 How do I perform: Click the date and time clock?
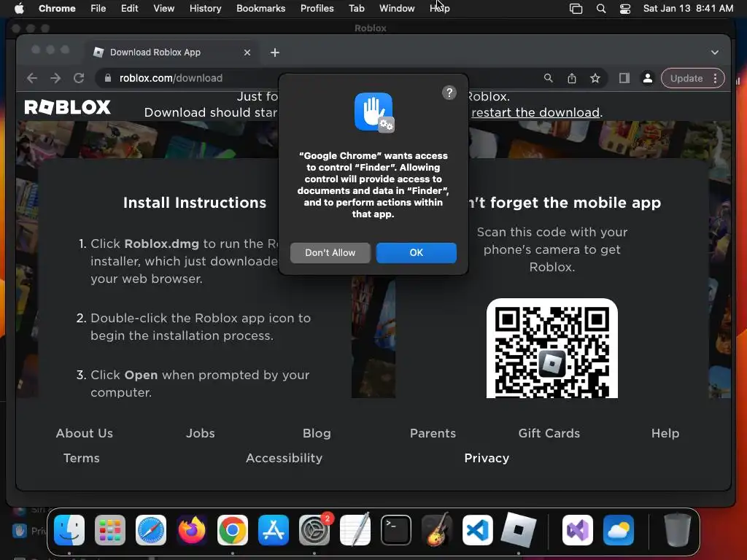pos(688,8)
